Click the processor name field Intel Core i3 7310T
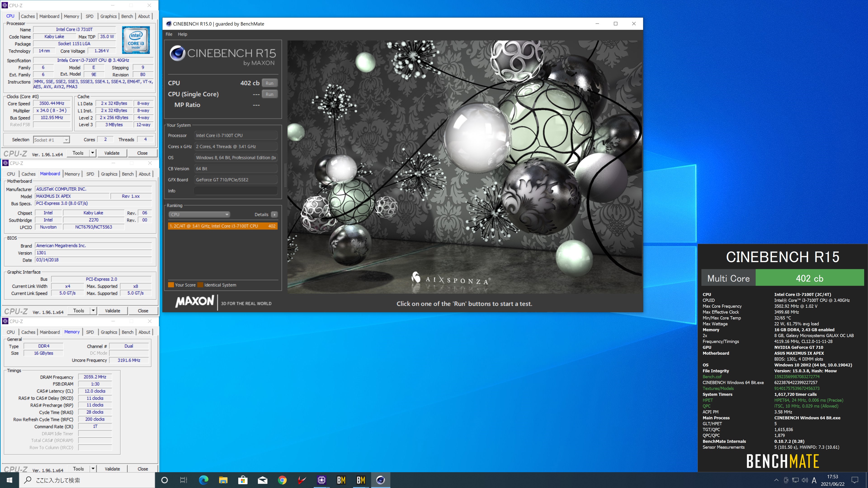The height and width of the screenshot is (488, 868). click(x=74, y=29)
